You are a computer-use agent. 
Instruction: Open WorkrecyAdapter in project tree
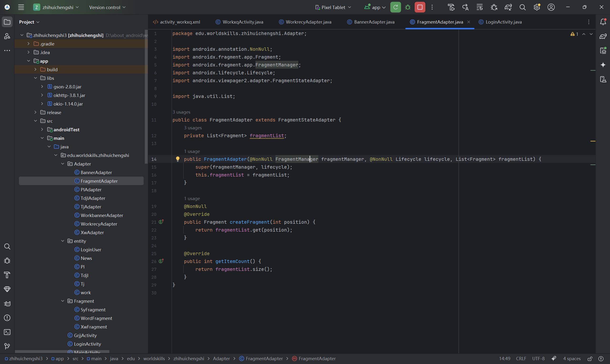[99, 224]
